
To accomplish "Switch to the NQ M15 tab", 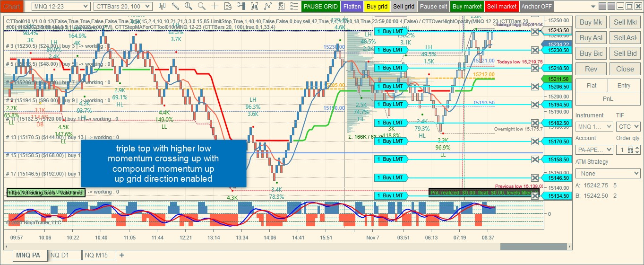I will coord(99,255).
